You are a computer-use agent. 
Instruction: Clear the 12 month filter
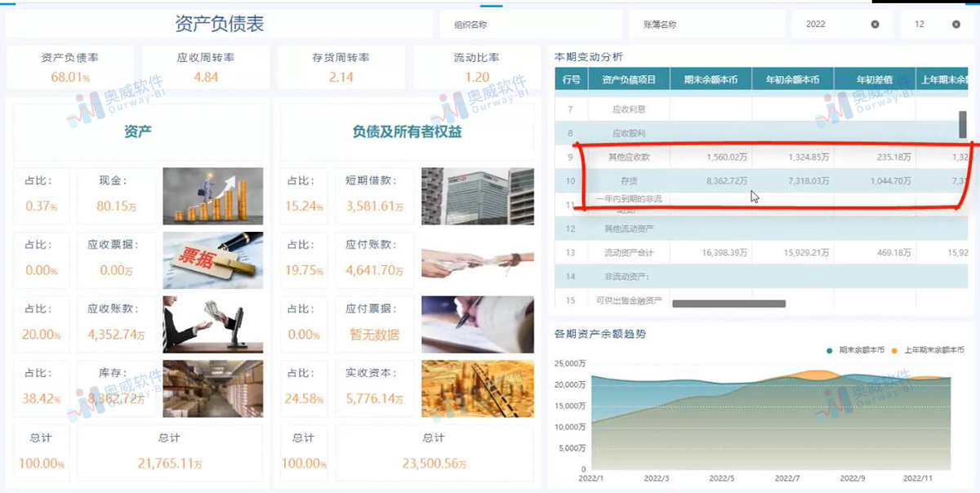tap(956, 24)
